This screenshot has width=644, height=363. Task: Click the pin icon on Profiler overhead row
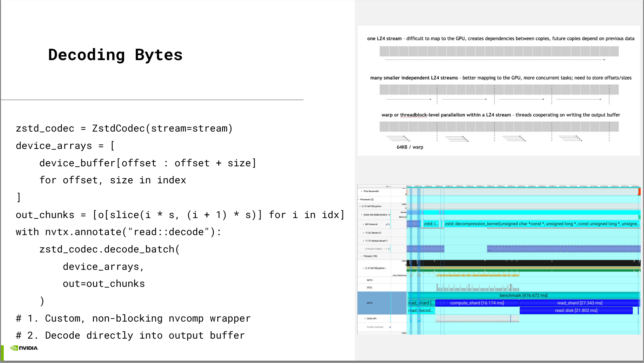(390, 327)
